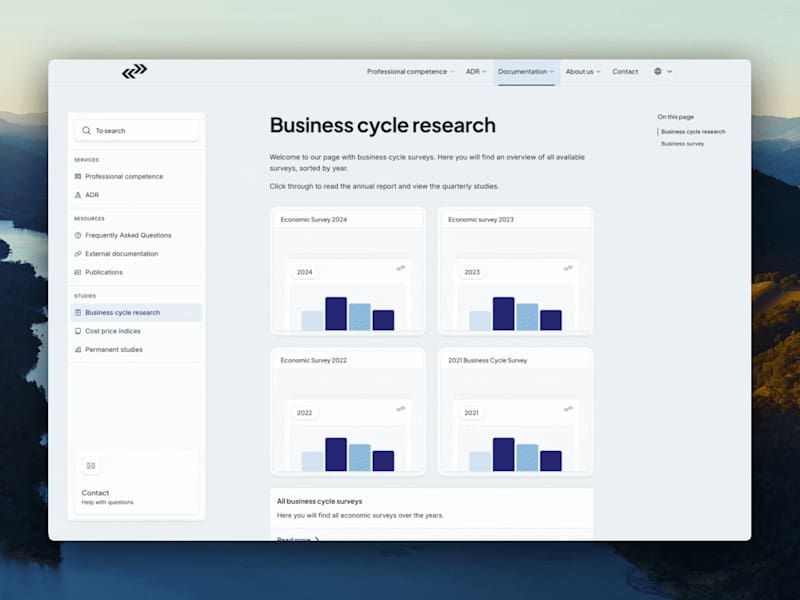Click the small icon on 2023 chart card
Image resolution: width=800 pixels, height=600 pixels.
(568, 268)
